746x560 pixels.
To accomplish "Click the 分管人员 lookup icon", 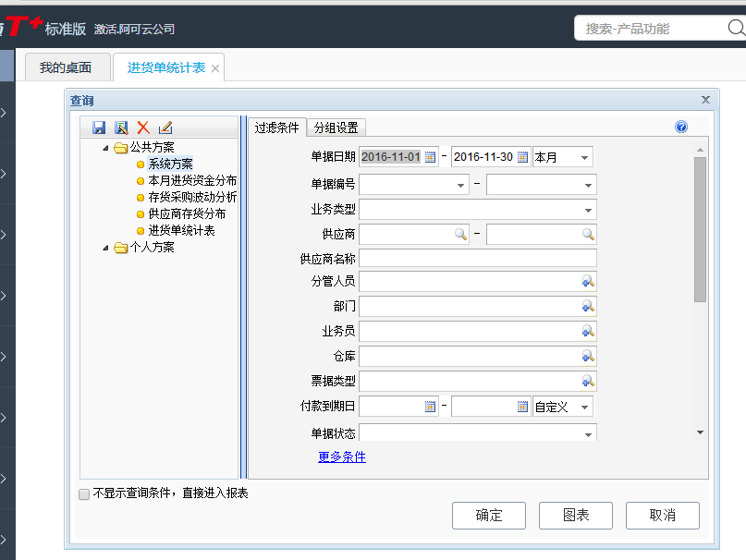I will pos(588,281).
